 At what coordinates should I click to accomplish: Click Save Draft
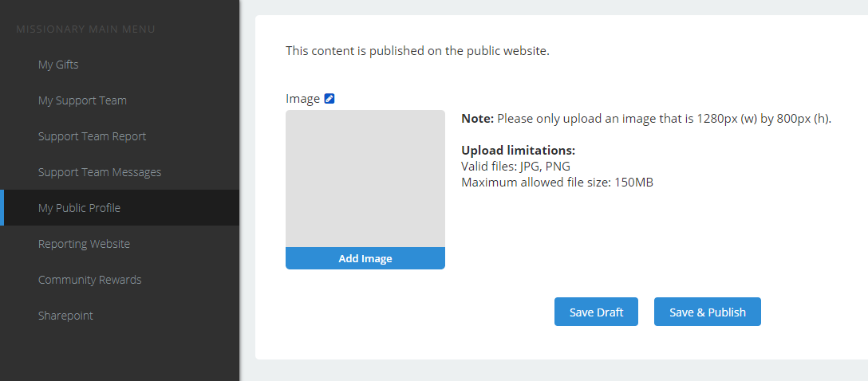(596, 312)
